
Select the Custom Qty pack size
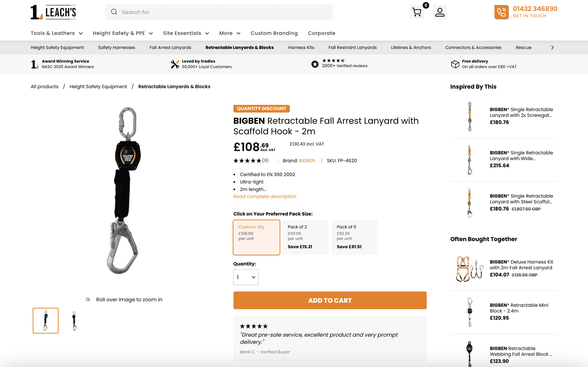(x=256, y=237)
